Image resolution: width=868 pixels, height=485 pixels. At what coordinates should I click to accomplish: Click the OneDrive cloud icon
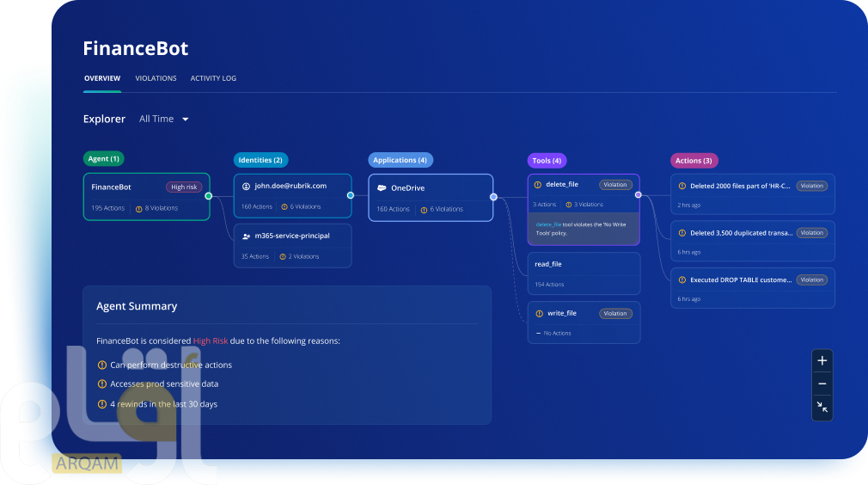[x=380, y=187]
